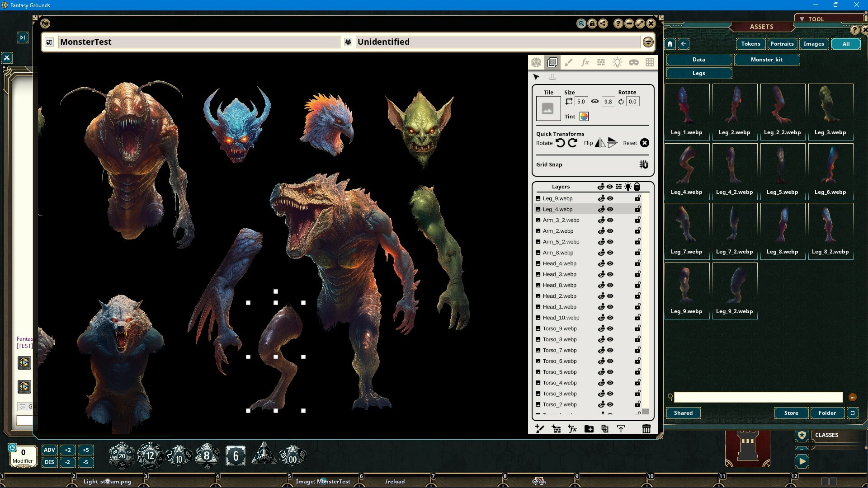Select the mask/occluder tool

(x=633, y=62)
